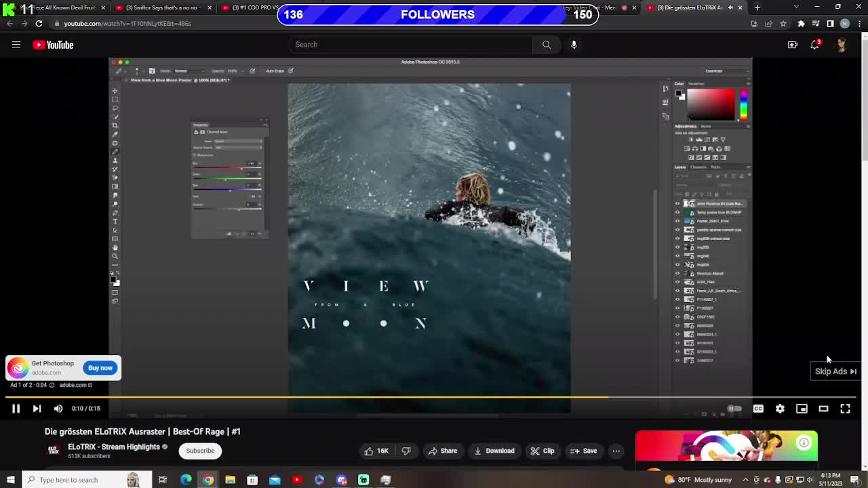The width and height of the screenshot is (868, 488).
Task: Switch the player to theater mode
Action: 823,409
